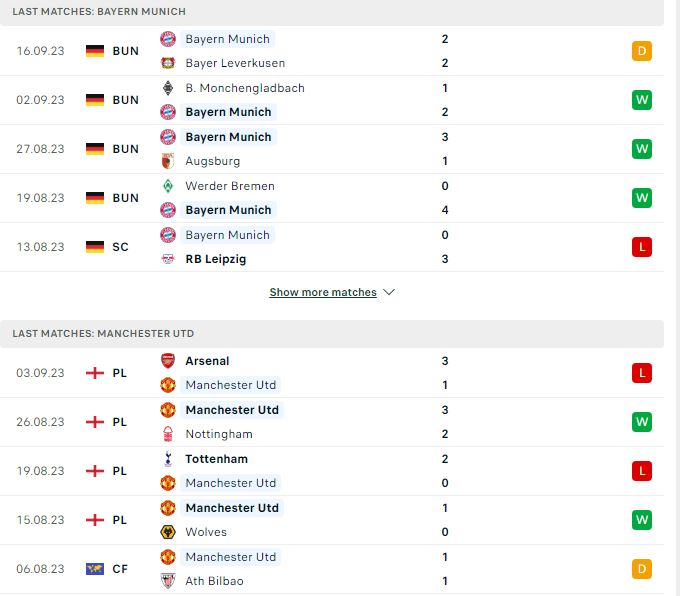Screen dimensions: 680x596
Task: Click the Werder Bremen club crest
Action: (x=168, y=186)
